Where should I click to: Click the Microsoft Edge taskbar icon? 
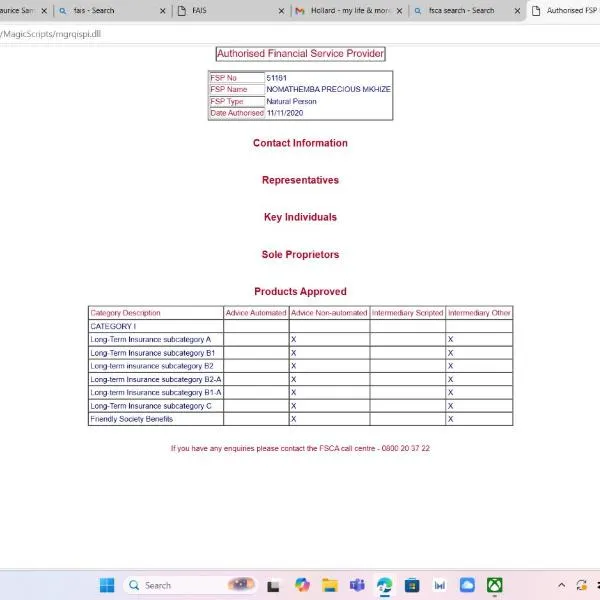click(x=384, y=585)
